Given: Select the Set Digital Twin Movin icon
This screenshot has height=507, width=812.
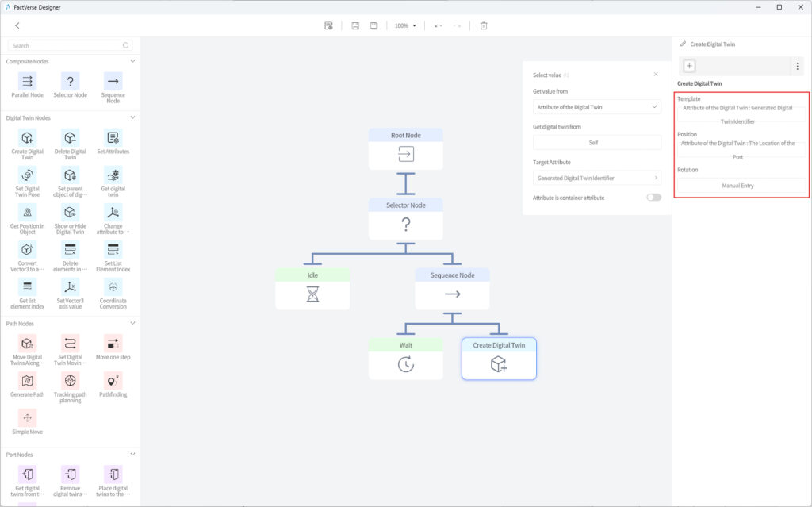Looking at the screenshot, I should click(71, 344).
